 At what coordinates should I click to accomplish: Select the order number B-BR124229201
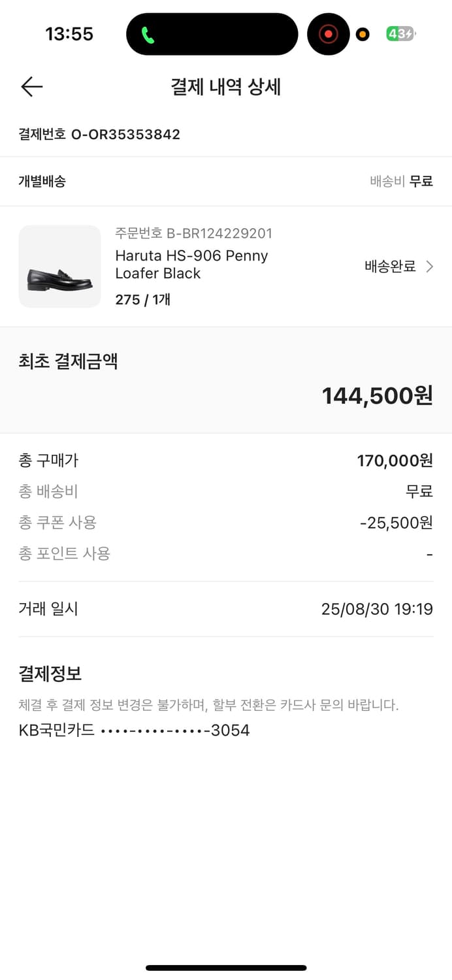tap(193, 233)
